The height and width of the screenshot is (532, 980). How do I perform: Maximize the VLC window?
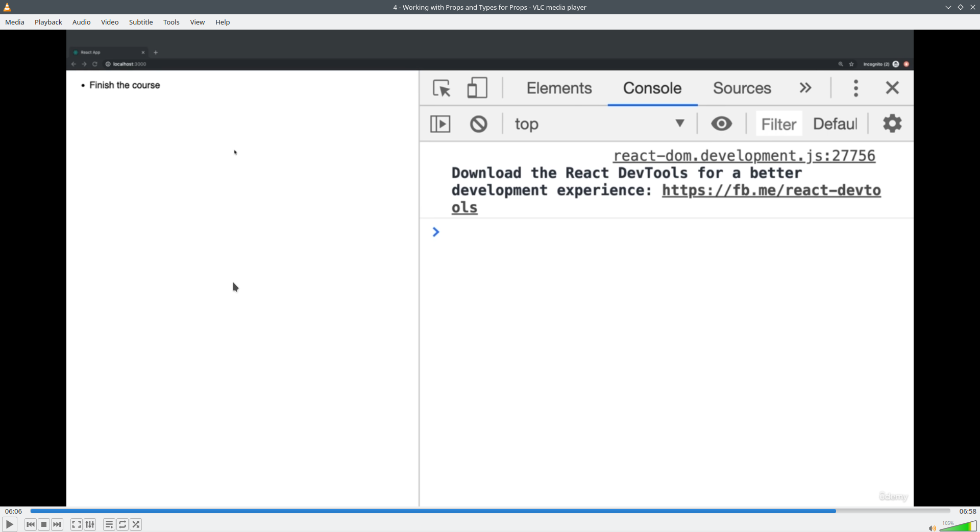pos(960,7)
